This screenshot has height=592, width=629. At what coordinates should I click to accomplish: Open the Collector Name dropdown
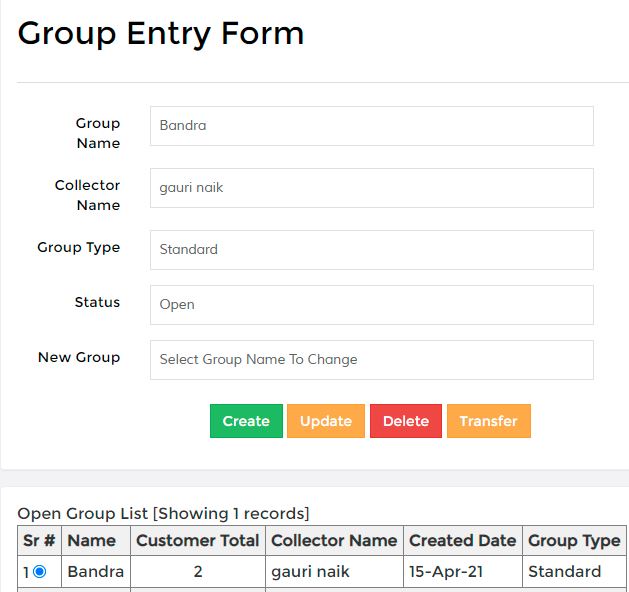point(372,188)
